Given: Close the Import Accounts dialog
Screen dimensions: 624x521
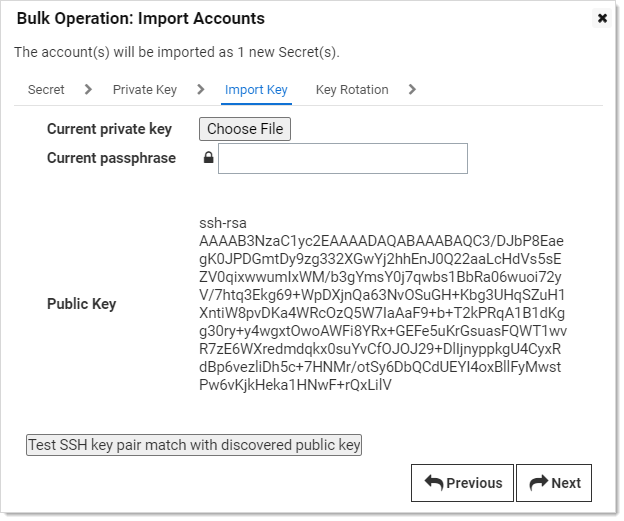Looking at the screenshot, I should (x=602, y=18).
